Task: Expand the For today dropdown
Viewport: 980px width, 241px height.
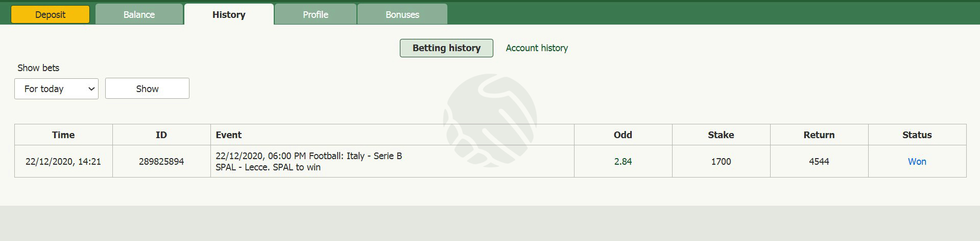Action: pyautogui.click(x=56, y=89)
